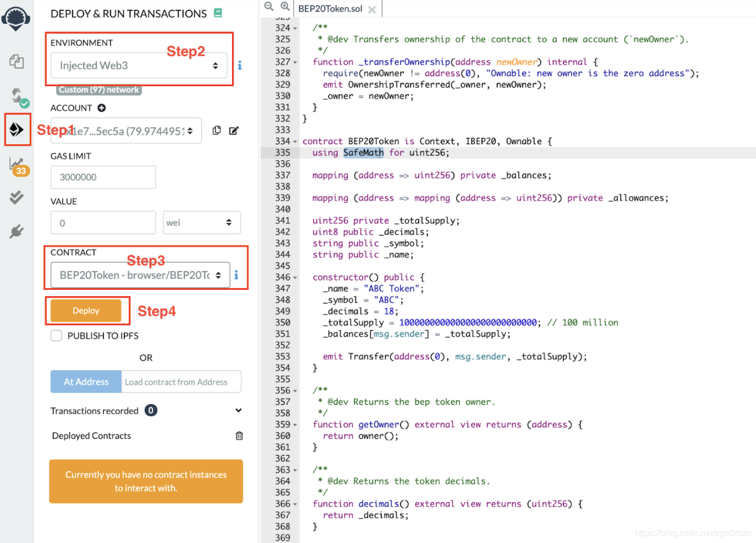
Task: Click the _decimals = 18 value
Action: pyautogui.click(x=388, y=311)
